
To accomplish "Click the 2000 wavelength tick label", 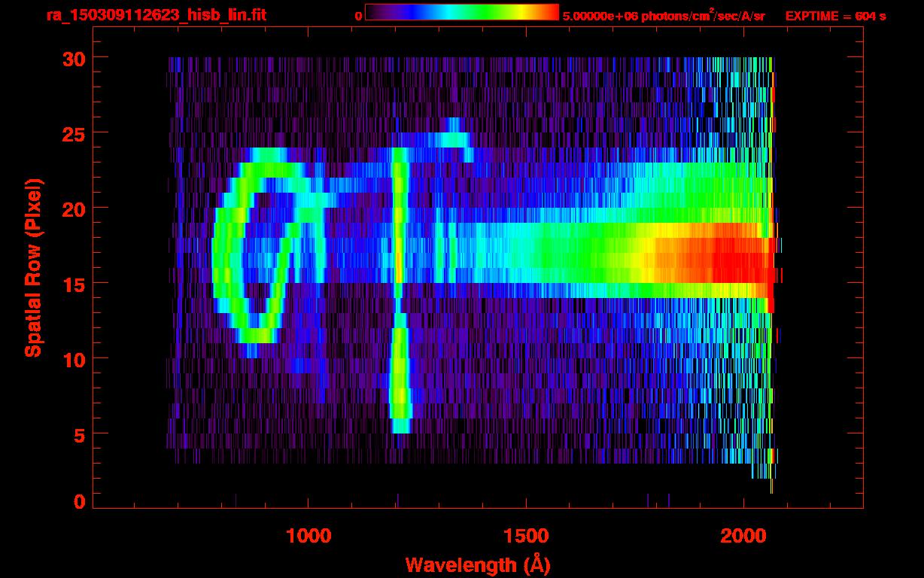I will (x=743, y=536).
